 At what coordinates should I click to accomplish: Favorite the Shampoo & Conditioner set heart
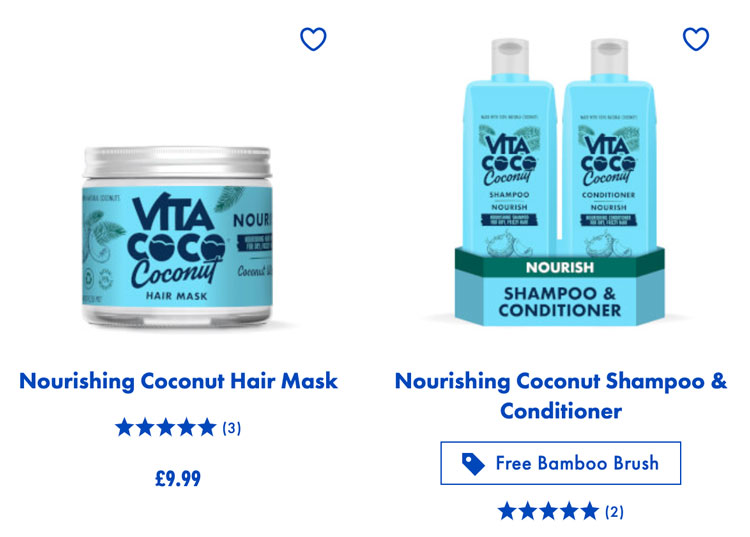point(696,39)
